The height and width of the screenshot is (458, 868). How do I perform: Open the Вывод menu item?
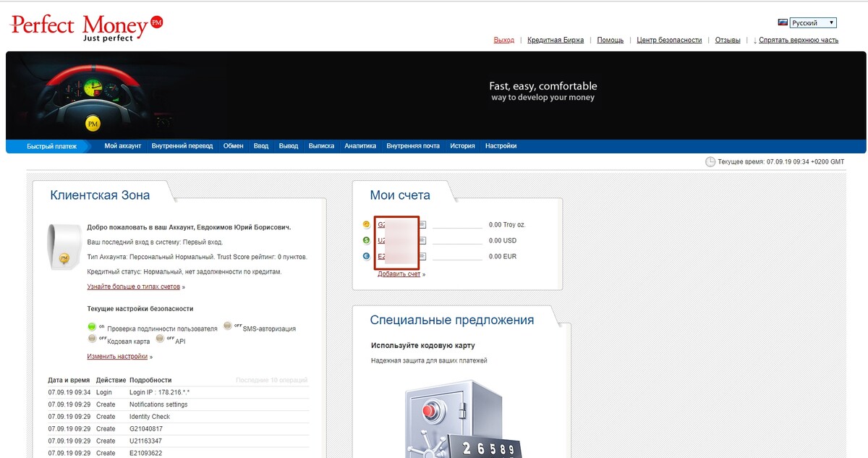coord(289,146)
